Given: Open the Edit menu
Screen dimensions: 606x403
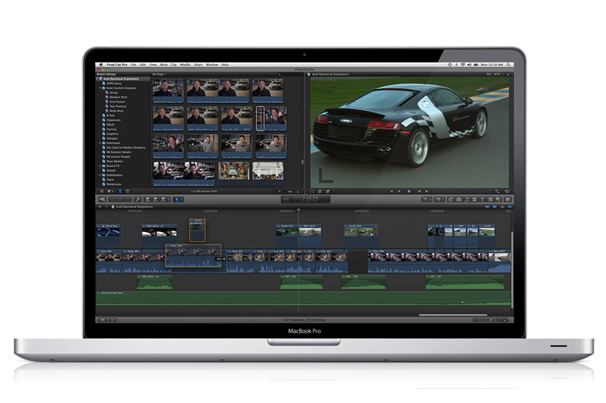Looking at the screenshot, I should coord(143,65).
